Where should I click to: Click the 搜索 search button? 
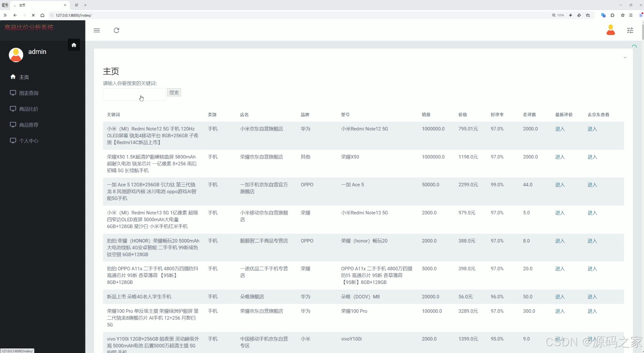click(174, 92)
